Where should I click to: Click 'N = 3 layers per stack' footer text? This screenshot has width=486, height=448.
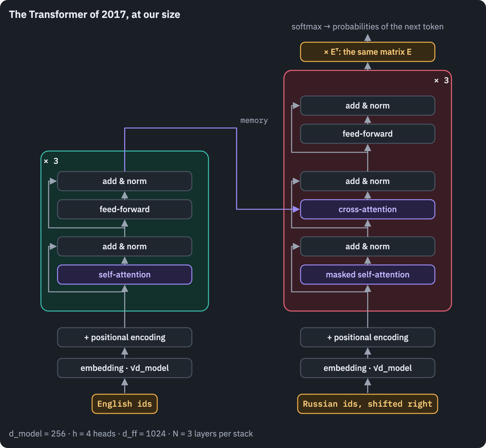213,434
